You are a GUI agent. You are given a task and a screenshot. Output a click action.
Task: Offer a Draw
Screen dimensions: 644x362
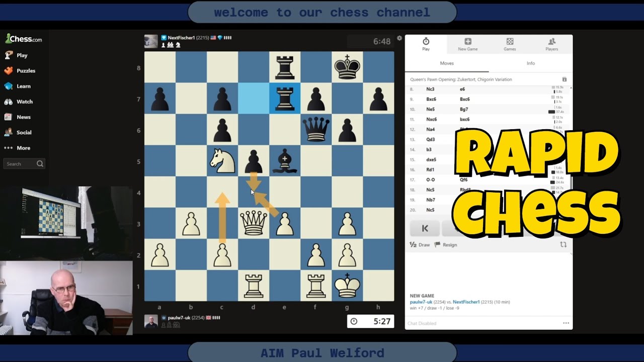click(420, 245)
